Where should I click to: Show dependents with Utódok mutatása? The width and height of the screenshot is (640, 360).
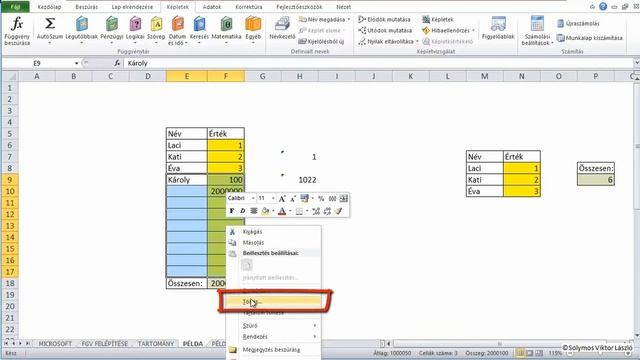(385, 30)
